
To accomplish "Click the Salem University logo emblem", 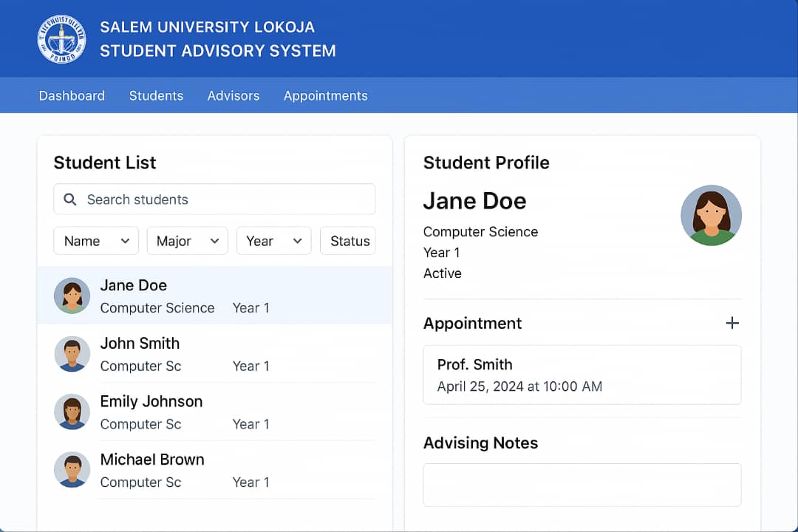I will [61, 39].
